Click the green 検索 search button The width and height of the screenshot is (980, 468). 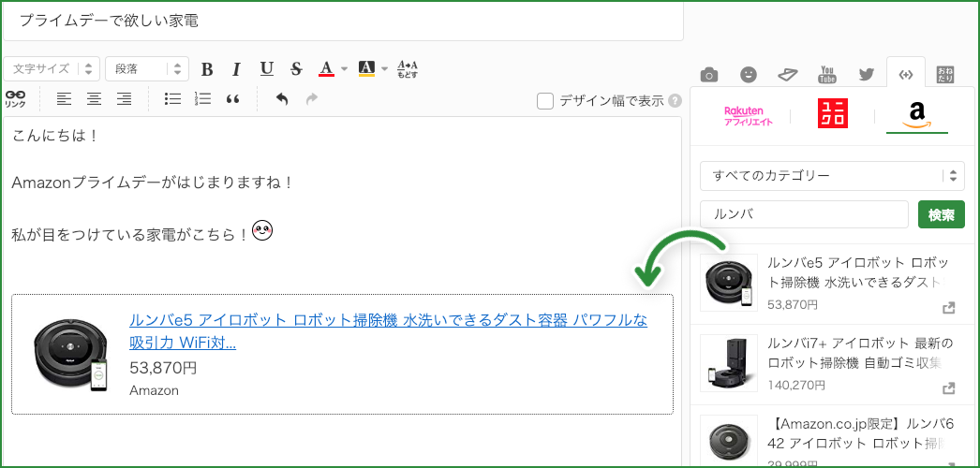(x=942, y=214)
